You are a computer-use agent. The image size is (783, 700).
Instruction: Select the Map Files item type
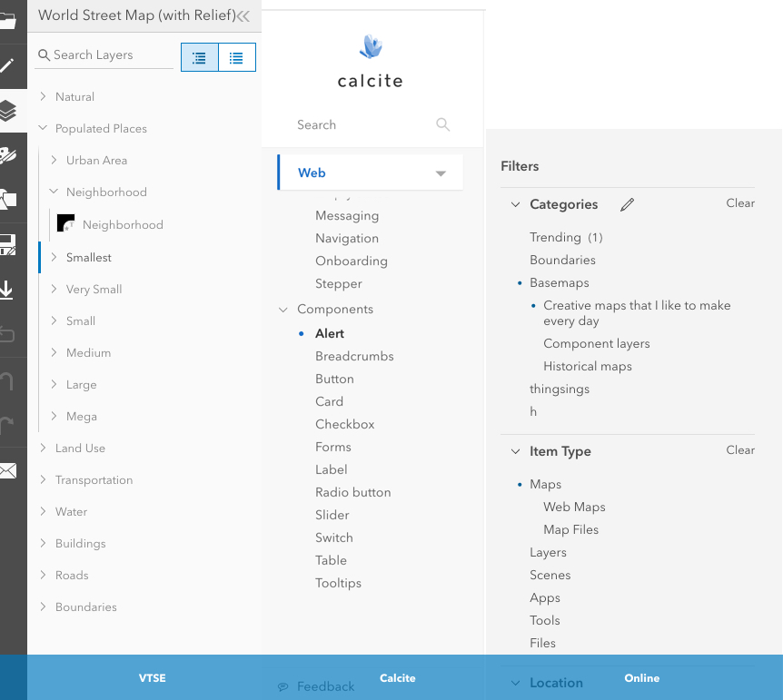pos(570,529)
